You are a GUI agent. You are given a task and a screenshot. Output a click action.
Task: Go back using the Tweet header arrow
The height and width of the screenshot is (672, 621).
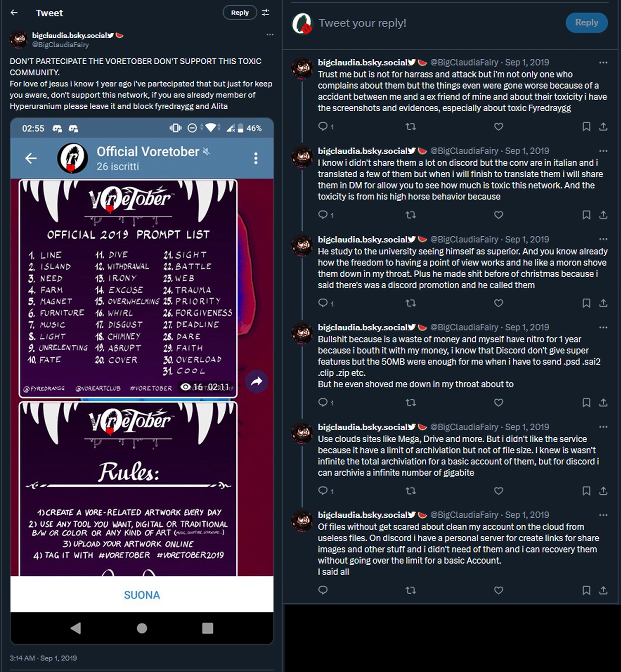pyautogui.click(x=14, y=13)
